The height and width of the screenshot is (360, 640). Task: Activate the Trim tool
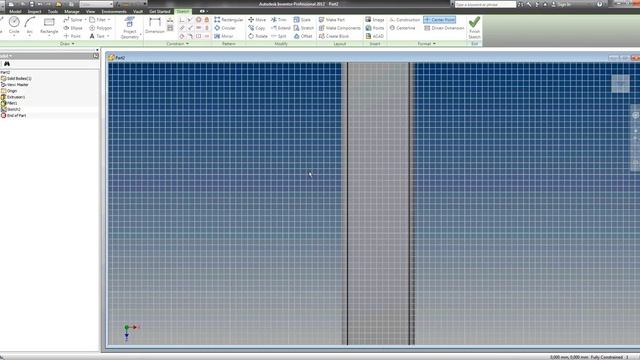coord(279,20)
